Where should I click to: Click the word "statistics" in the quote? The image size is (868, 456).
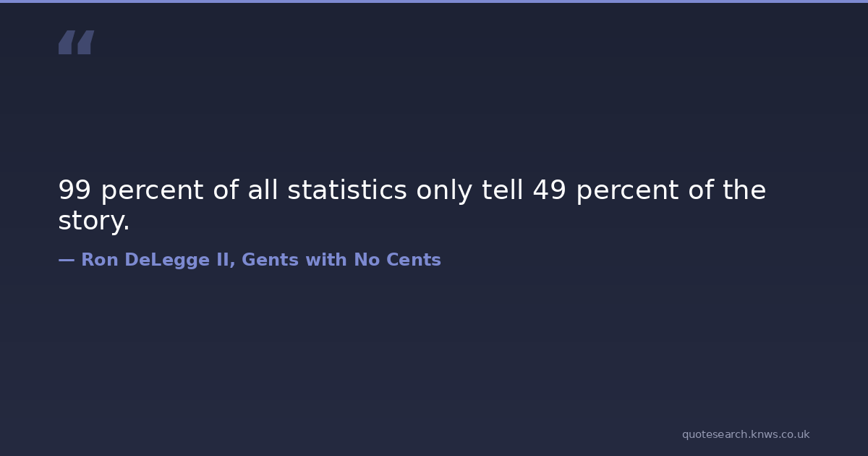(x=347, y=190)
